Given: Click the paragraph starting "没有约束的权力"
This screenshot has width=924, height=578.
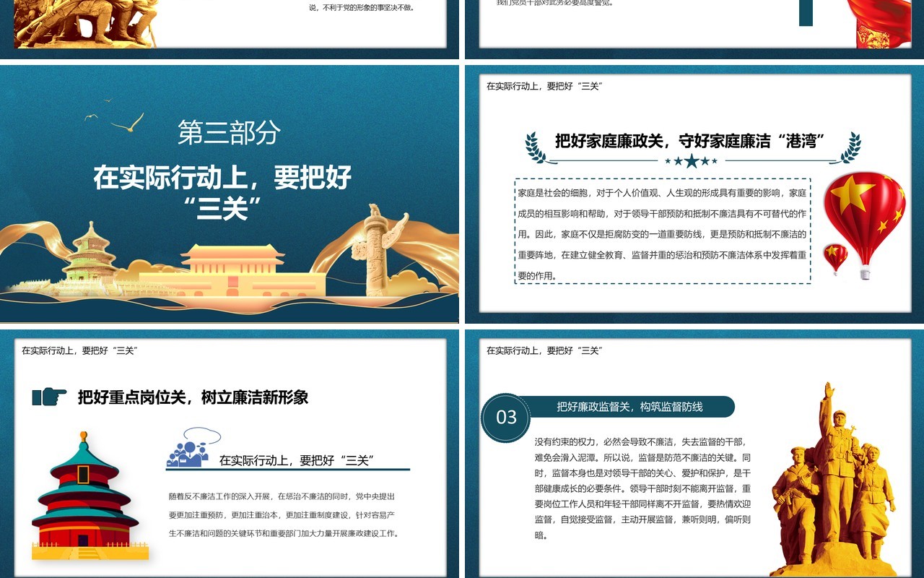Looking at the screenshot, I should [642, 488].
